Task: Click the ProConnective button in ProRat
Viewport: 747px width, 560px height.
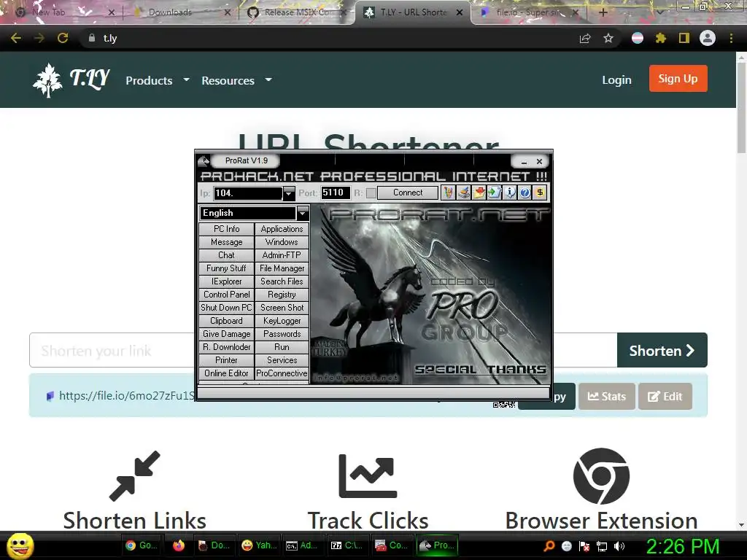Action: click(282, 373)
